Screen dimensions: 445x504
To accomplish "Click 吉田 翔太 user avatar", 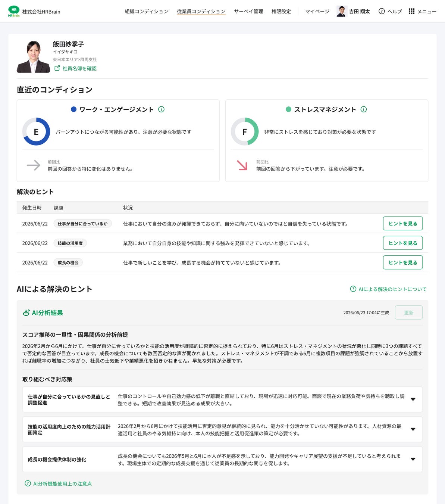I will pyautogui.click(x=342, y=11).
